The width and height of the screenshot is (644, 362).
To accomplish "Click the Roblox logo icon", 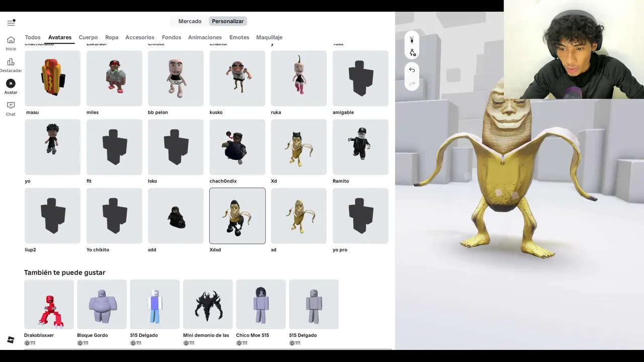I will point(11,340).
